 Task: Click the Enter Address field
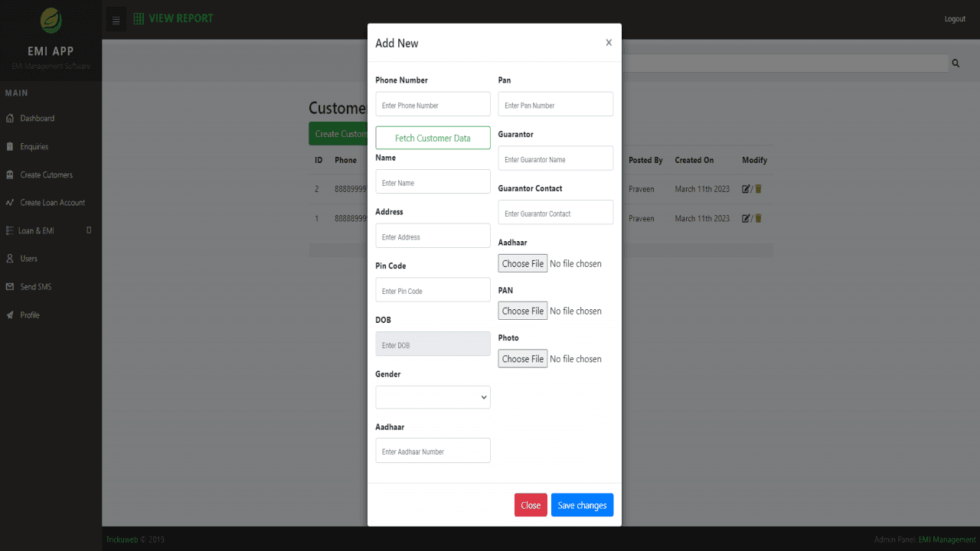[433, 236]
